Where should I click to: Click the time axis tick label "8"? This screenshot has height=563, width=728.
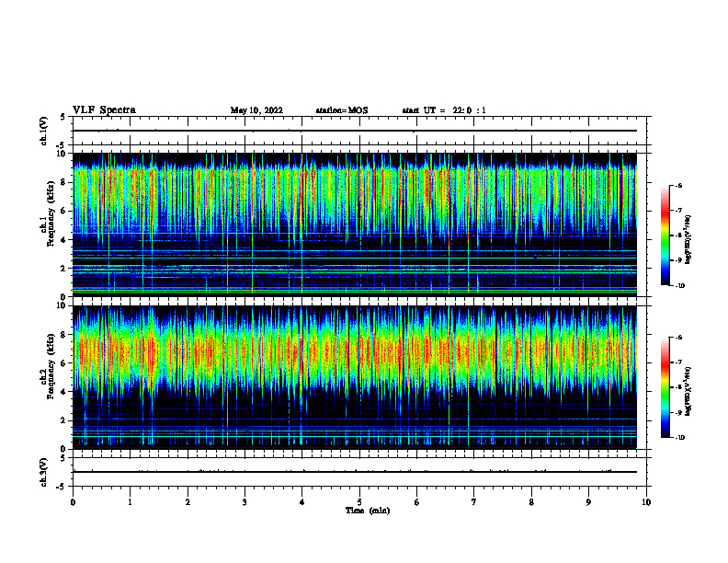coord(531,502)
